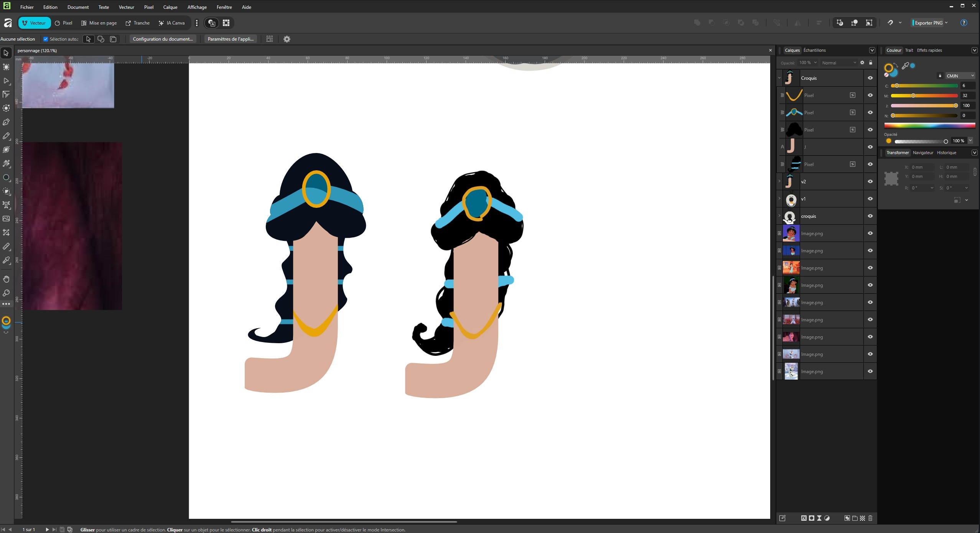
Task: Select the Node tool
Action: coord(6,81)
